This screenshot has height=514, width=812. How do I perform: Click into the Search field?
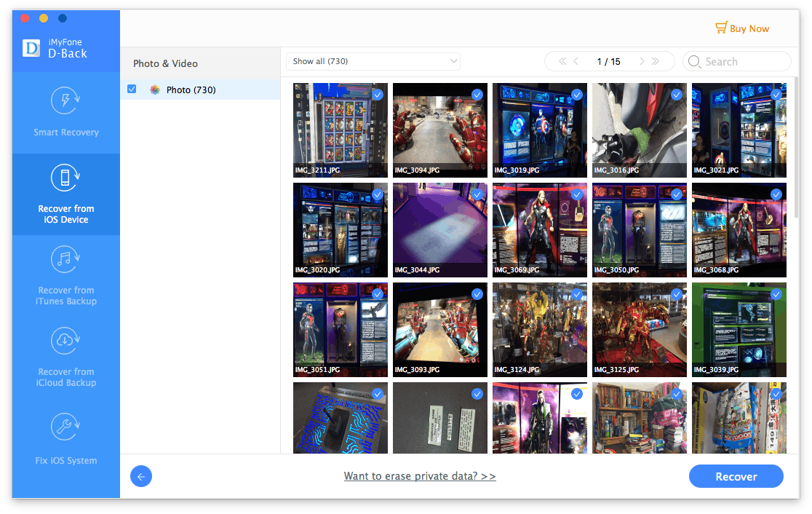(x=737, y=62)
